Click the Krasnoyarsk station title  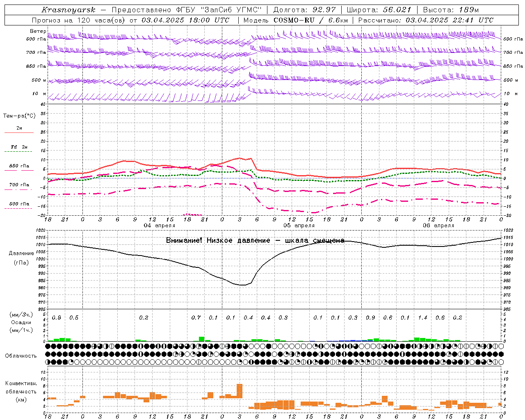(x=68, y=10)
